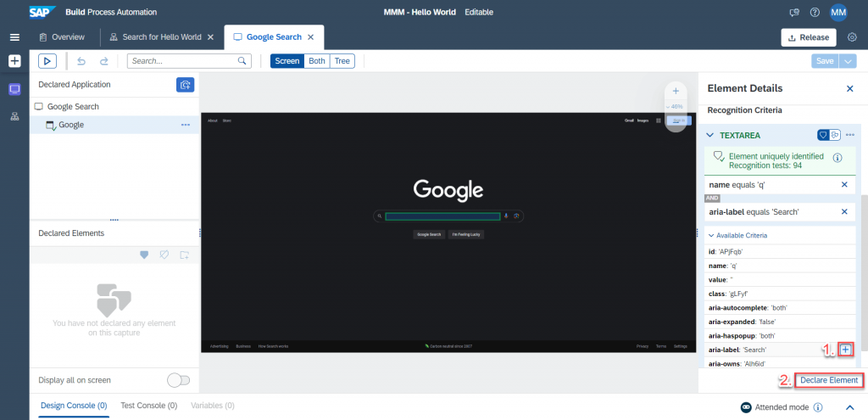Image resolution: width=868 pixels, height=420 pixels.
Task: Close the Google Search tab
Action: pyautogui.click(x=310, y=37)
